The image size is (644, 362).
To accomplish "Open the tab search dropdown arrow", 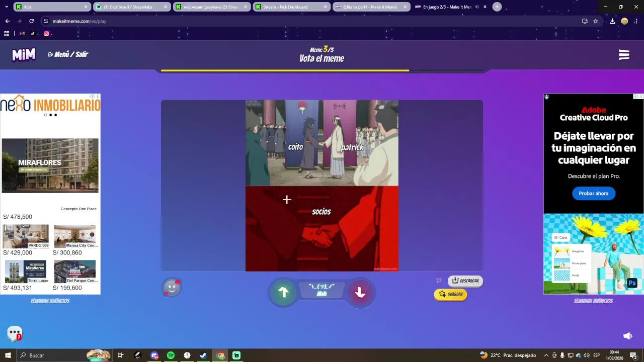I will [6, 7].
